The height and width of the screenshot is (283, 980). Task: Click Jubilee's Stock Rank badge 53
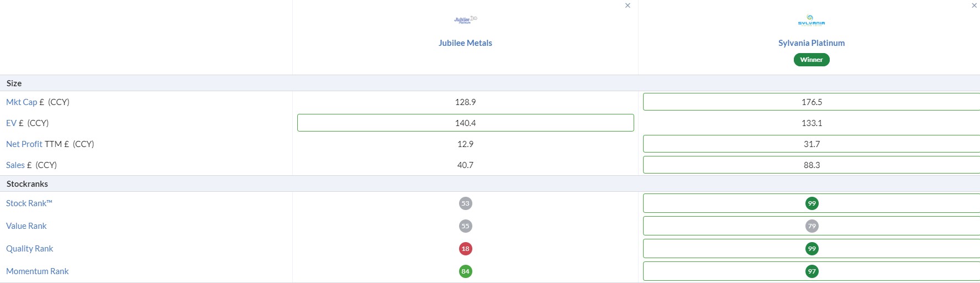[x=466, y=203]
